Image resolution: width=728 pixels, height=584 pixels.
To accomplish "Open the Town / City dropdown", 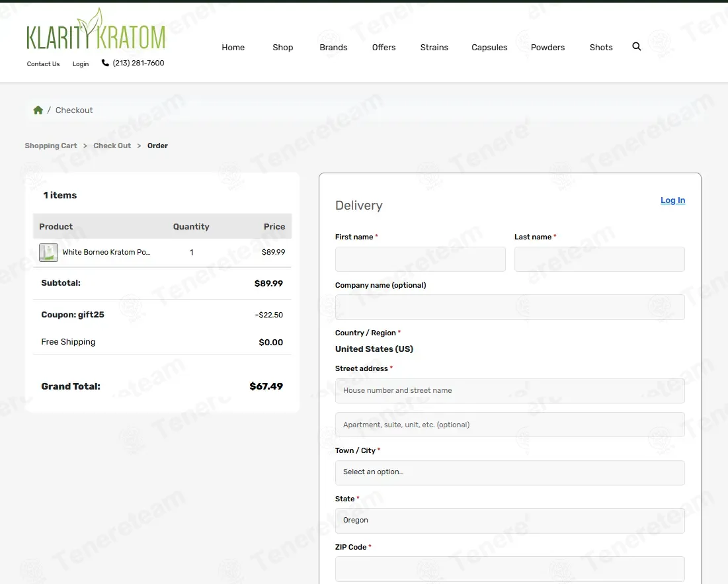I will point(510,473).
